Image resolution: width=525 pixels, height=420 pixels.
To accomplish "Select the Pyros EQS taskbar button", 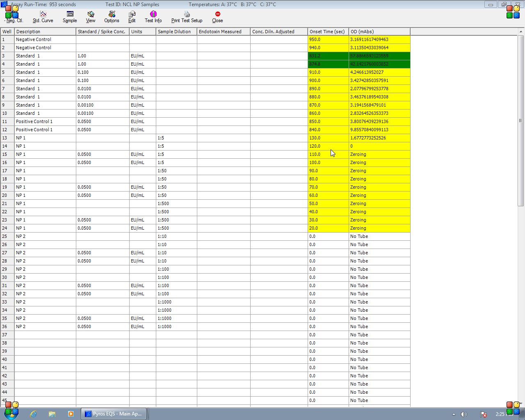I will [x=113, y=414].
